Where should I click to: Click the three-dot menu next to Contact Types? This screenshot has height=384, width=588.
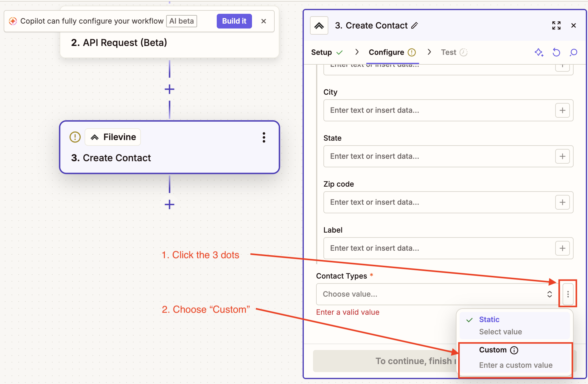point(568,294)
